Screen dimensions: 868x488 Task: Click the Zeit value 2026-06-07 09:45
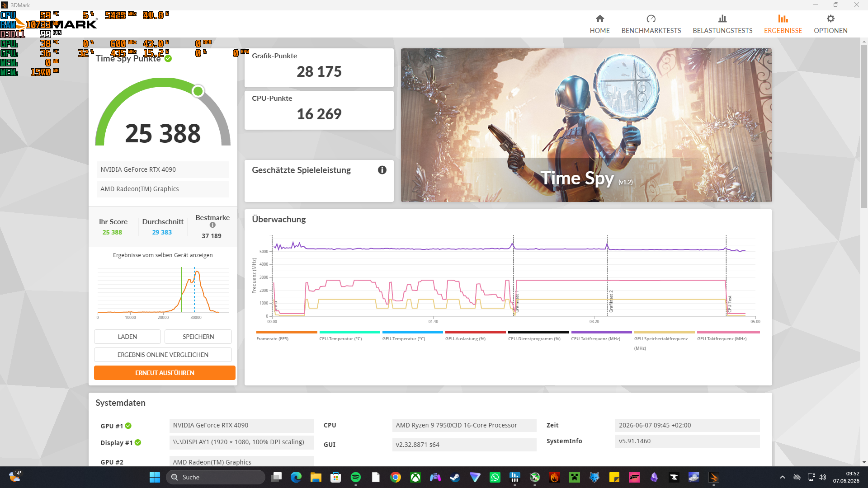click(x=687, y=425)
